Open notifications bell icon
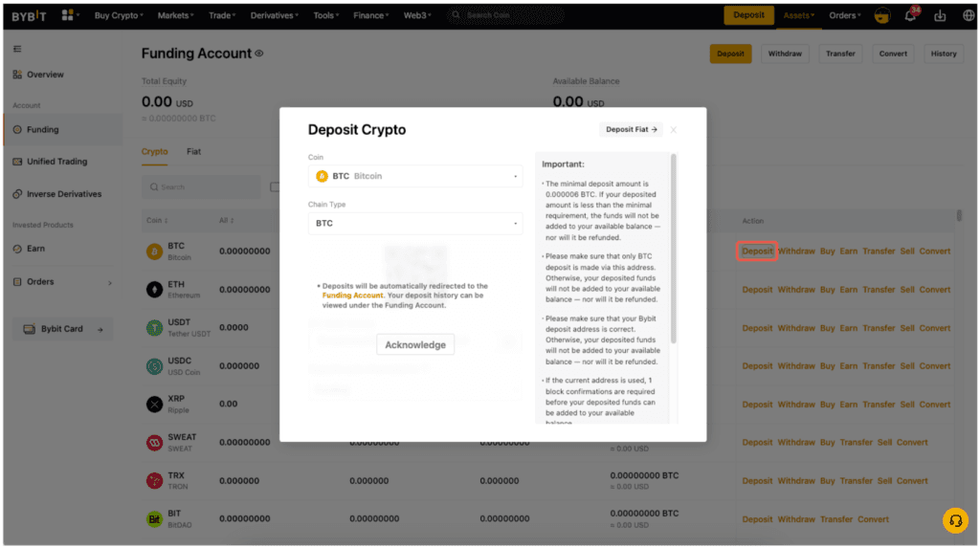This screenshot has width=980, height=548. coord(910,15)
